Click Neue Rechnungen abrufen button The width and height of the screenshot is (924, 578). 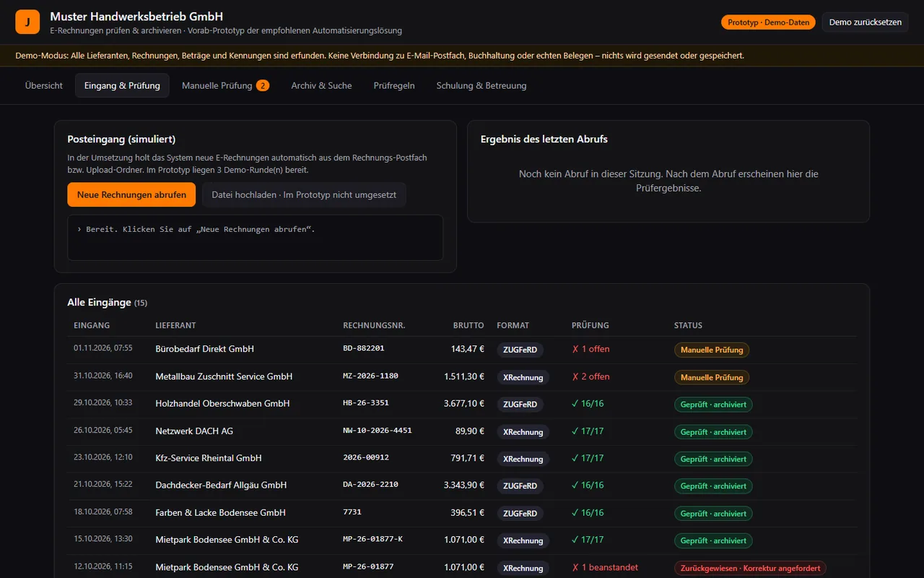click(x=131, y=194)
